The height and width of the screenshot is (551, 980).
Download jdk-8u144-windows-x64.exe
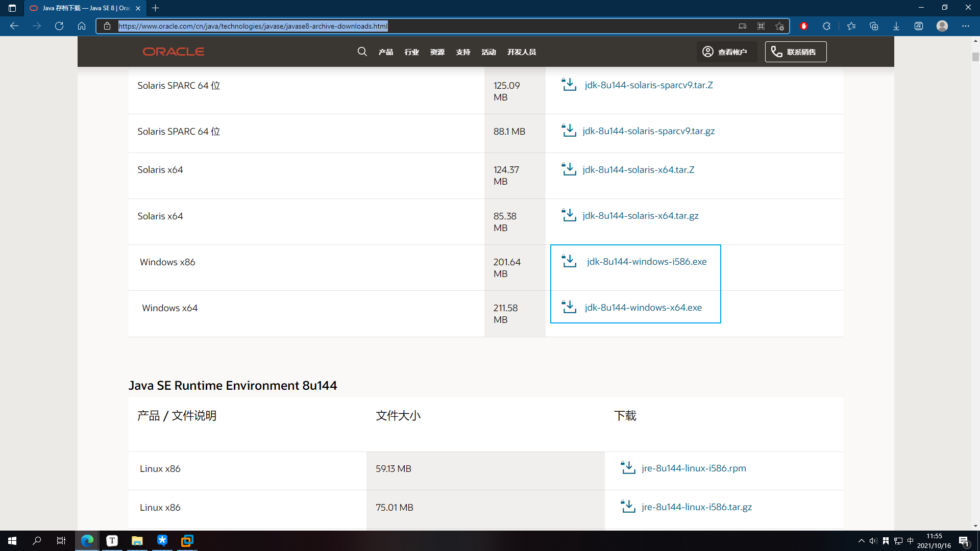[x=643, y=308]
